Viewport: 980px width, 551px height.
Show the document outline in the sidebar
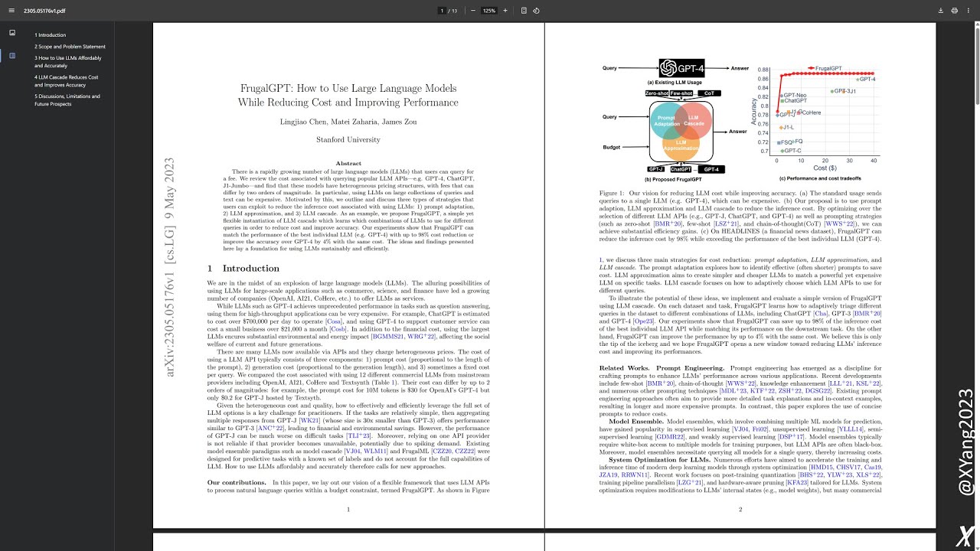coord(12,56)
